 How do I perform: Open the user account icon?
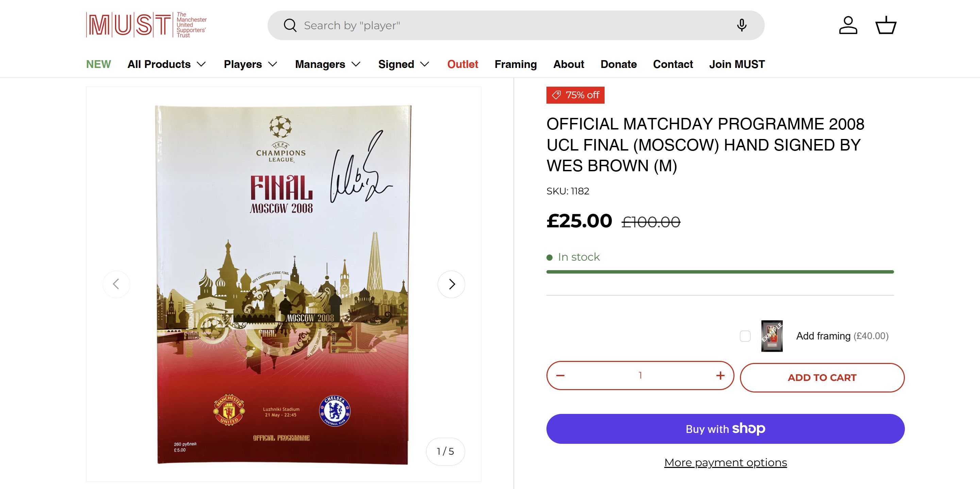point(848,25)
